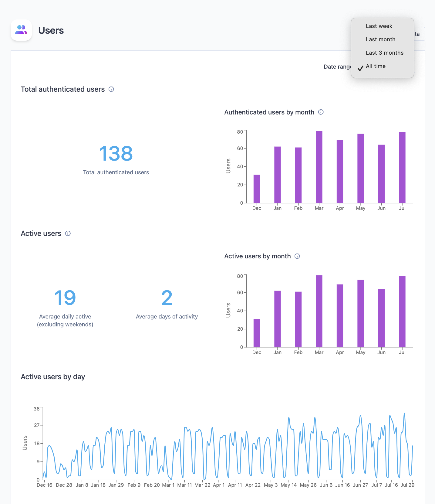This screenshot has height=504, width=435.
Task: Choose the checked All time option
Action: (x=383, y=66)
